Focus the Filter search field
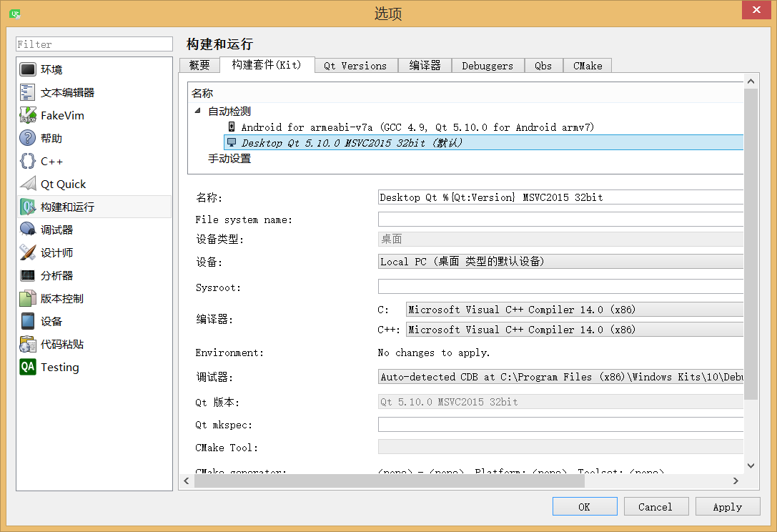 pos(94,44)
